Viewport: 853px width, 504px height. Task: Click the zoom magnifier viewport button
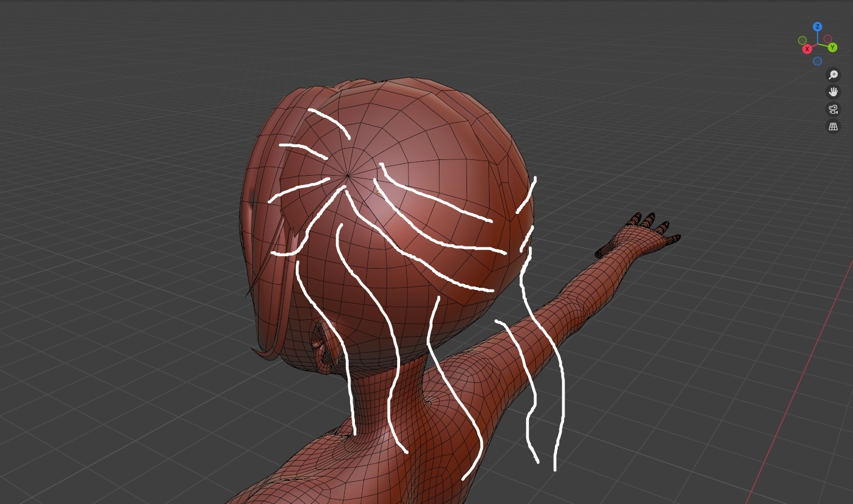click(833, 74)
